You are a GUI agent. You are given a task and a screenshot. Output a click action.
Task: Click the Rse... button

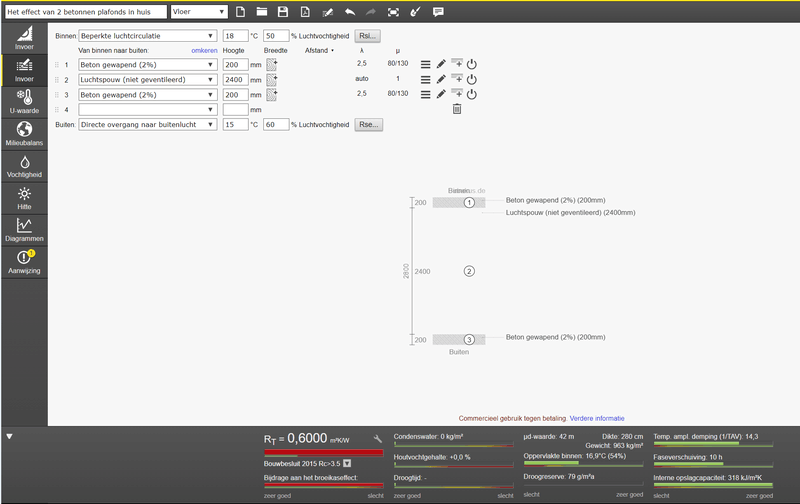(368, 124)
